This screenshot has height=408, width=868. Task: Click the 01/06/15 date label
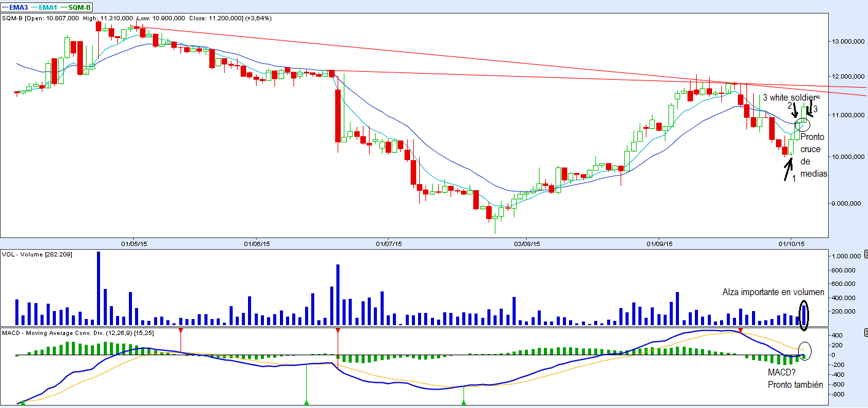pyautogui.click(x=257, y=244)
